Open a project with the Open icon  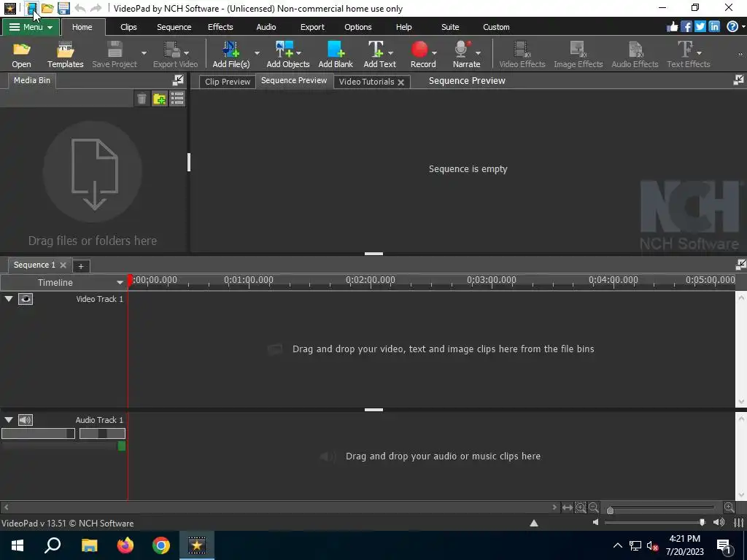pyautogui.click(x=21, y=55)
